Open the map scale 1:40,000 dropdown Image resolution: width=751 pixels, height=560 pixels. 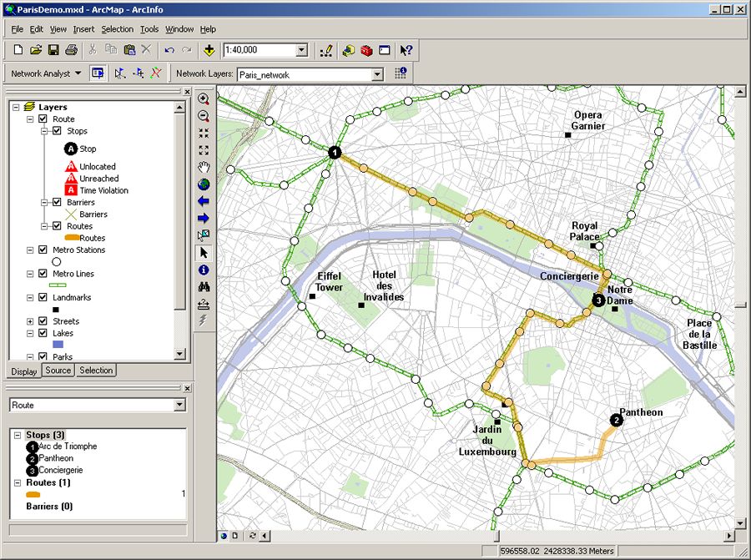point(302,50)
